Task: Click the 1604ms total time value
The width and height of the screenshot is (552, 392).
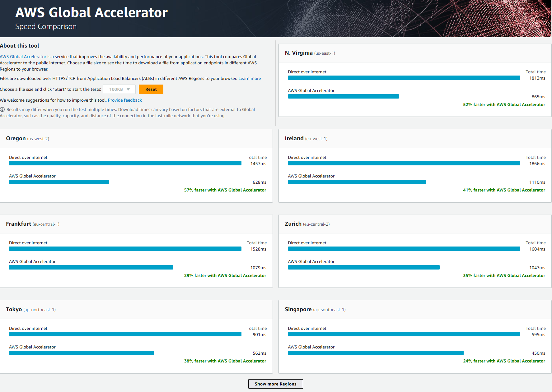Action: pyautogui.click(x=537, y=249)
